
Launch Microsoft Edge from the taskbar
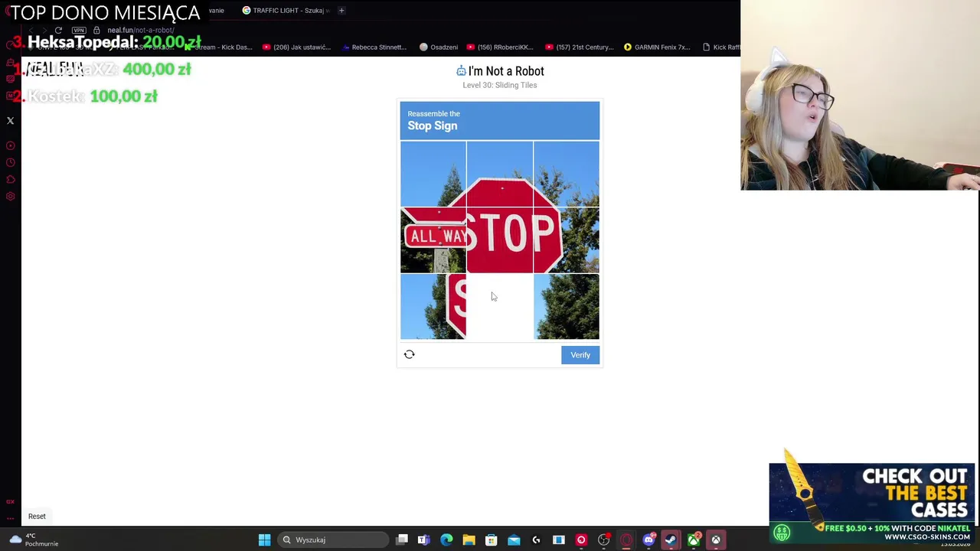[446, 540]
